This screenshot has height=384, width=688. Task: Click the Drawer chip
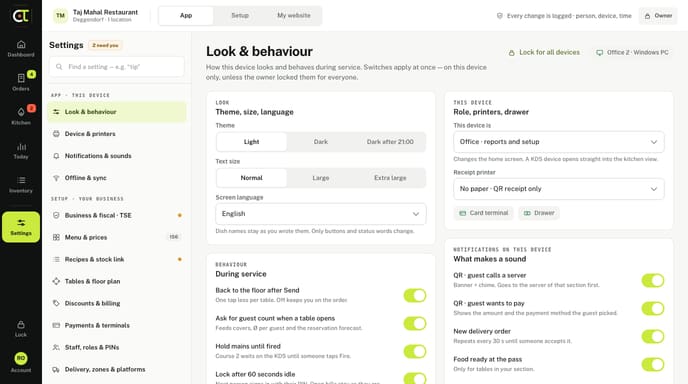click(x=539, y=213)
